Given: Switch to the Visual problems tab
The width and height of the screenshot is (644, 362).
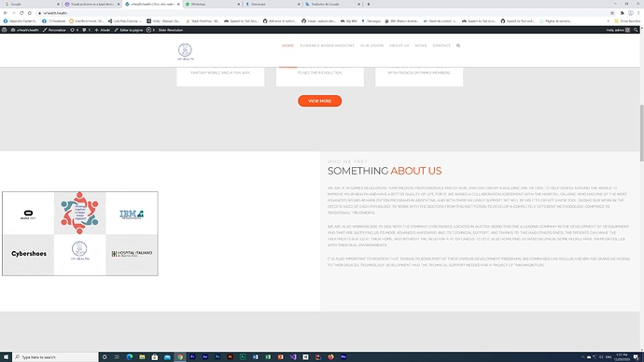Looking at the screenshot, I should pyautogui.click(x=92, y=4).
